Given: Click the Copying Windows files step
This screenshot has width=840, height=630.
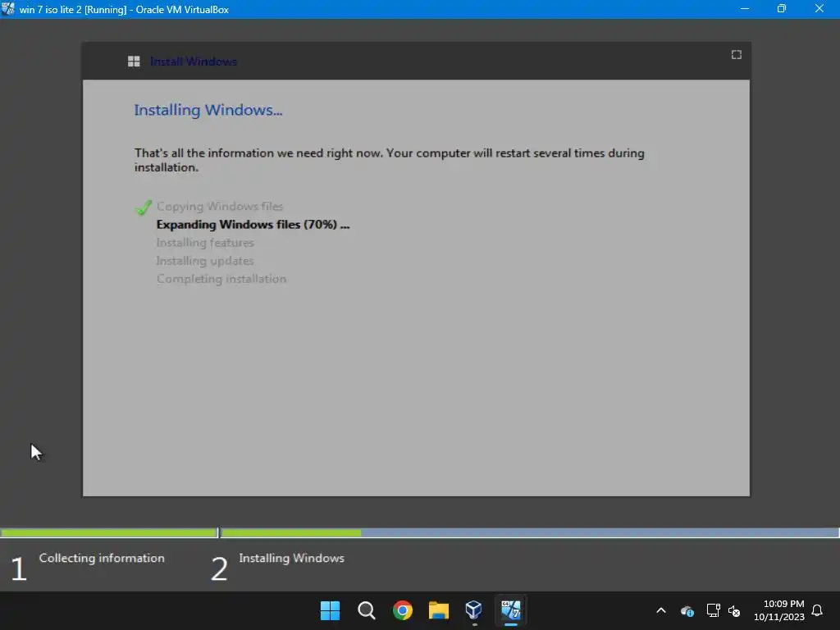Looking at the screenshot, I should click(x=220, y=206).
